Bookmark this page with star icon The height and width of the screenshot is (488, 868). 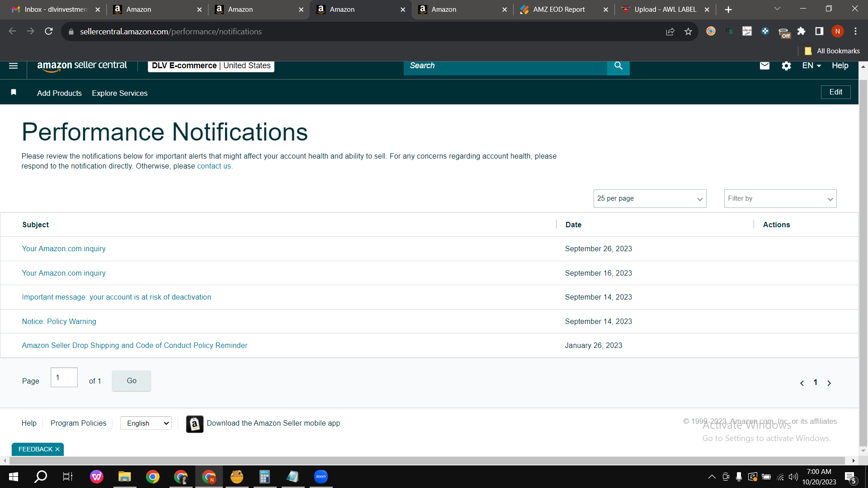(x=688, y=31)
